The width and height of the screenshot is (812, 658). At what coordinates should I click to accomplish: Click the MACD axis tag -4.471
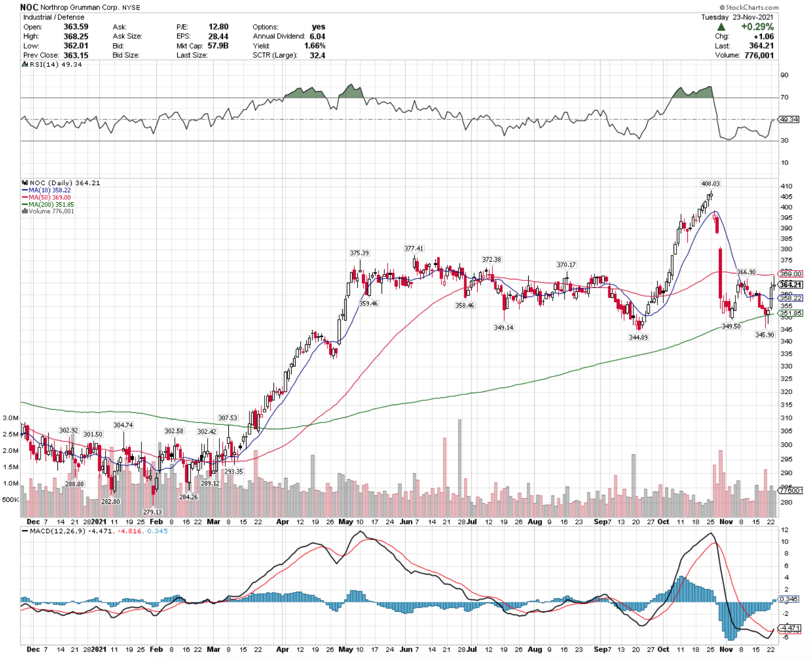coord(790,628)
